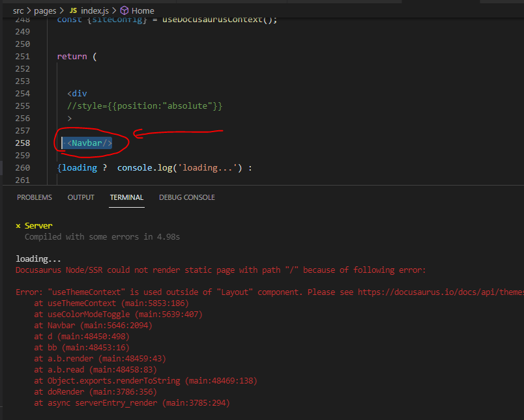Screen dimensions: 524x420
Task: Switch to the DEBUG CONSOLE tab
Action: click(x=186, y=197)
